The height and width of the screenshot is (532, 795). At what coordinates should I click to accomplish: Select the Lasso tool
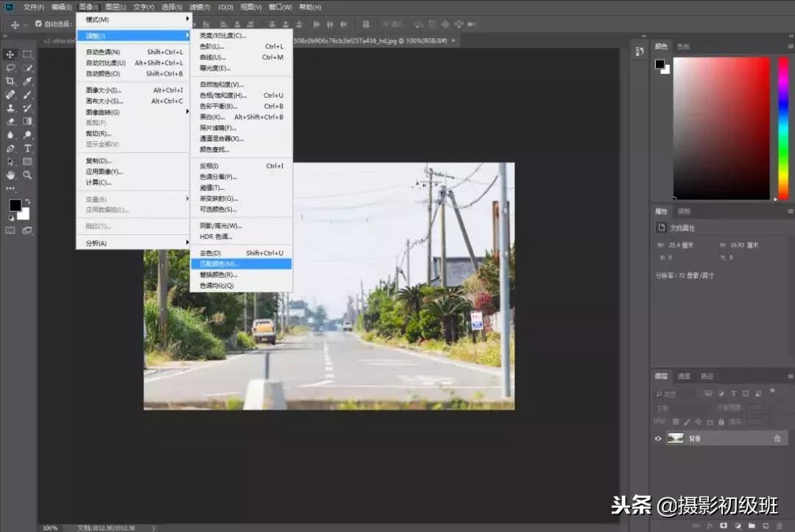coord(10,68)
